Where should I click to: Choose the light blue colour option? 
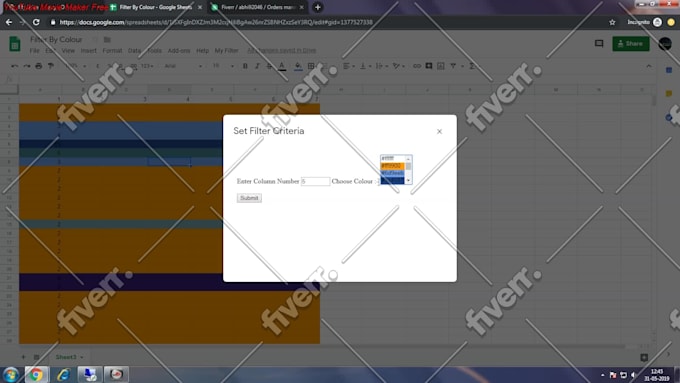point(392,173)
